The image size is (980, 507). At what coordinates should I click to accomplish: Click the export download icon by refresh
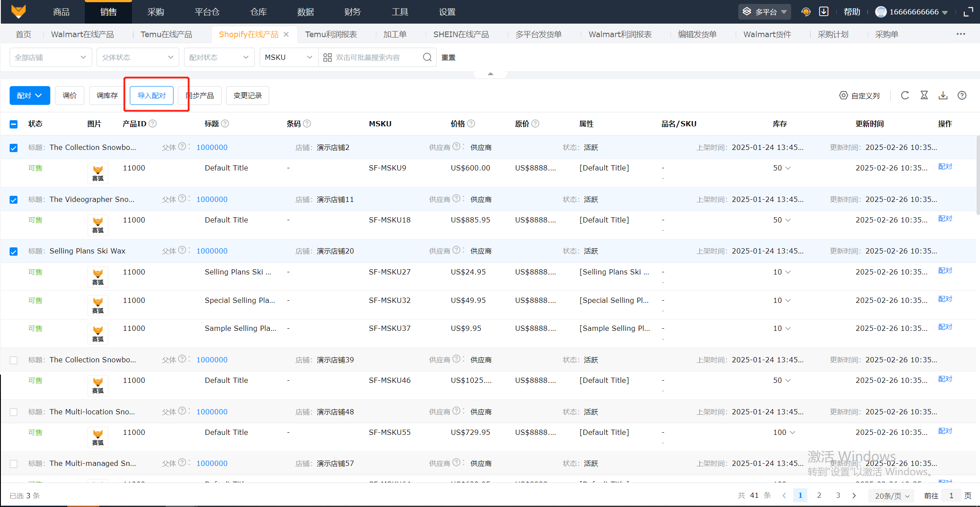pos(943,95)
